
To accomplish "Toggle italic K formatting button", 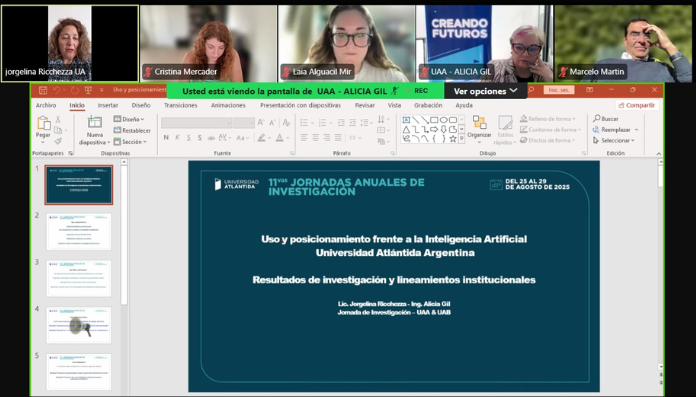I will click(177, 138).
